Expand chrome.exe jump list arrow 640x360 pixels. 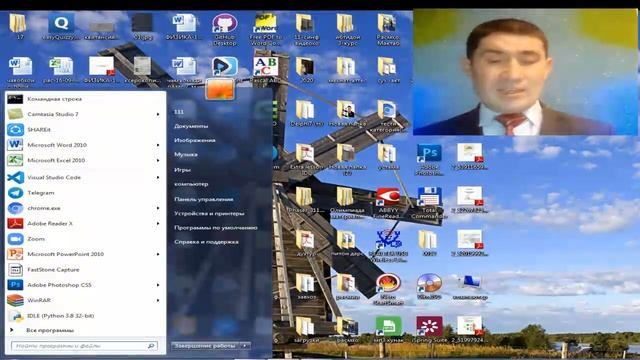(x=158, y=208)
